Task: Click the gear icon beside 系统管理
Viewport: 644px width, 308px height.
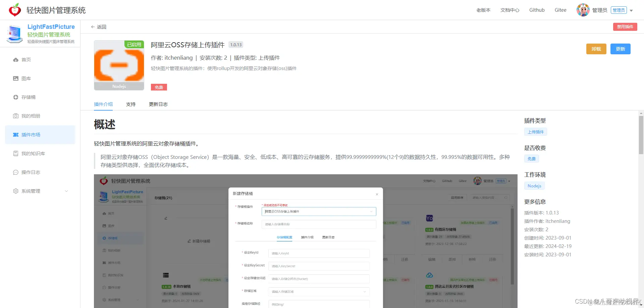Action: (x=16, y=191)
